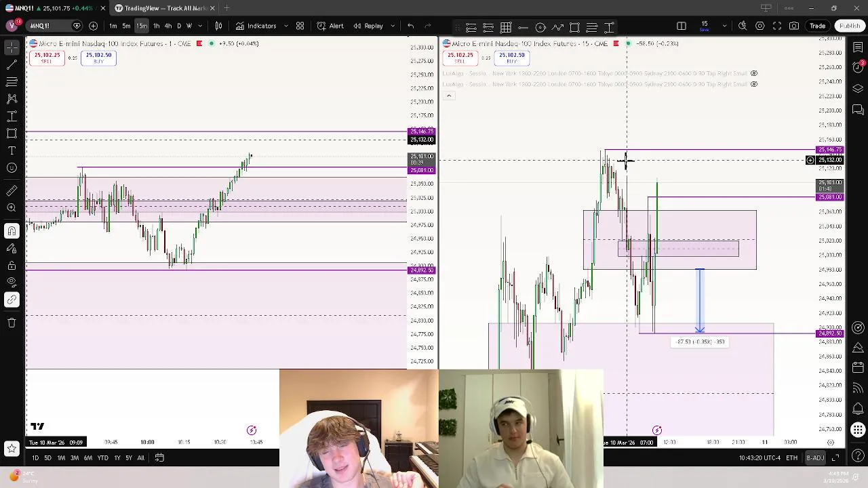Click the Publish button
868x488 pixels.
850,26
